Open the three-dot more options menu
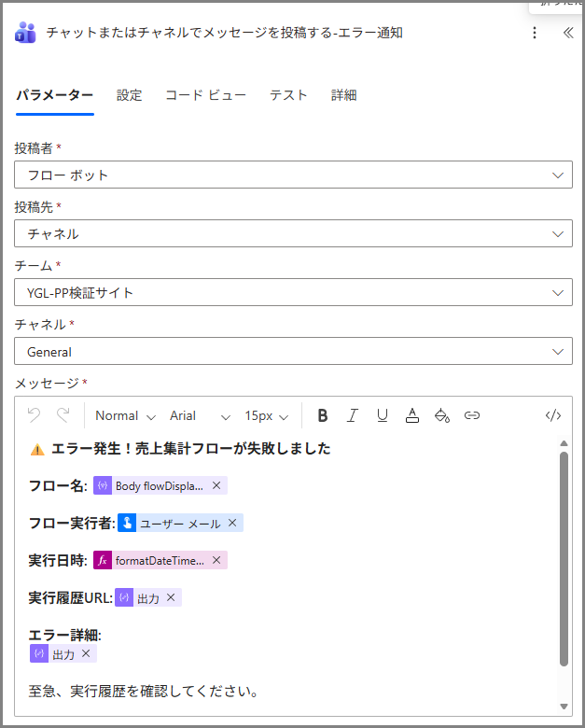The width and height of the screenshot is (585, 728). [535, 33]
